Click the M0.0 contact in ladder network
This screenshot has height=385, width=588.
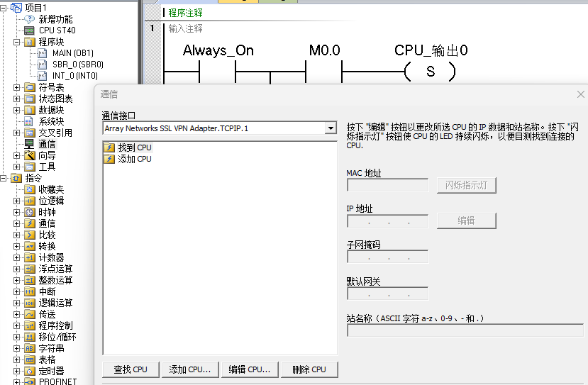[324, 72]
